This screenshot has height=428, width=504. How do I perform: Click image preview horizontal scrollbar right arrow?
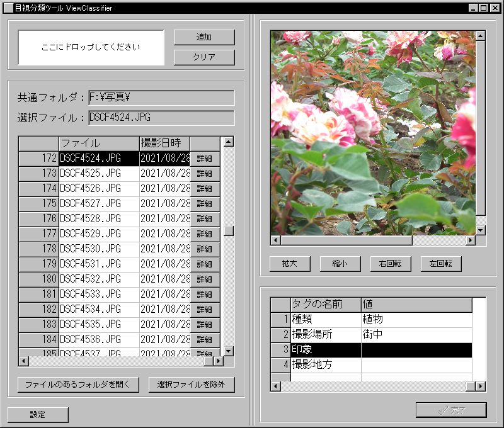(x=471, y=240)
